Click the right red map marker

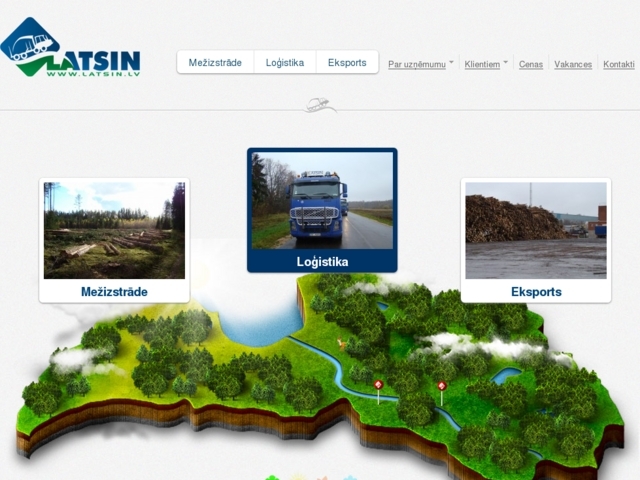[441, 387]
